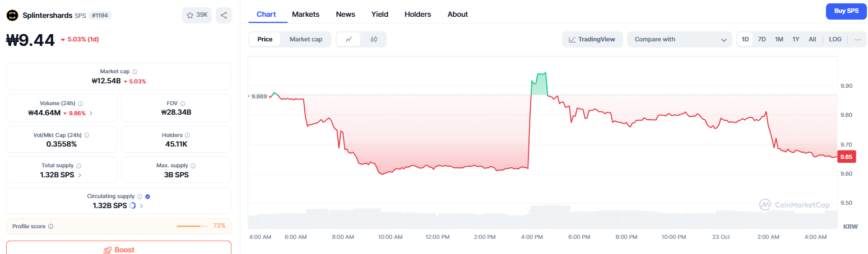Click the #1194 rank badge
Screen dimensions: 868x254
pos(100,16)
